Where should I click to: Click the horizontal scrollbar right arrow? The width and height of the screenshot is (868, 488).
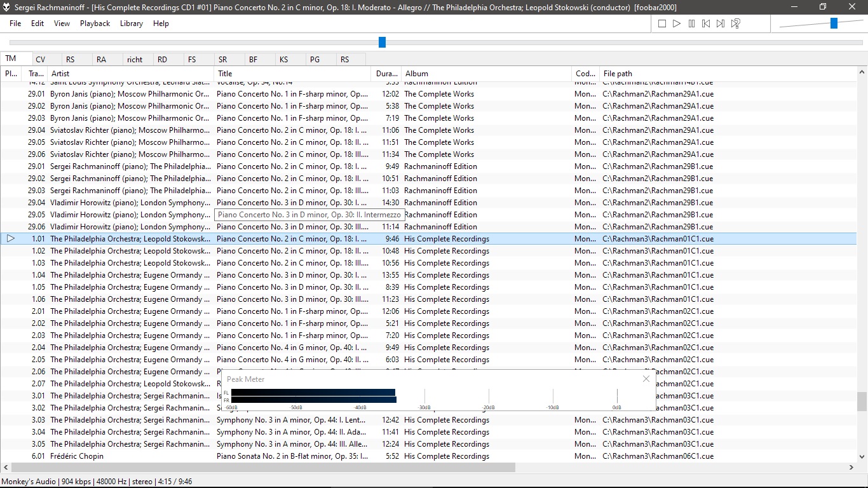(851, 468)
